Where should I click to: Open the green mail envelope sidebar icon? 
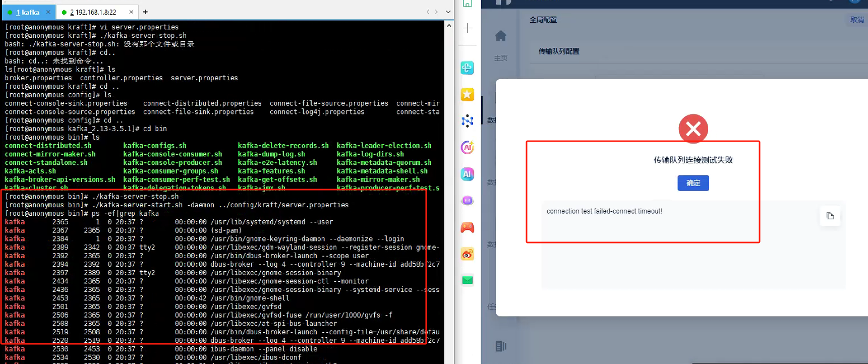[468, 280]
